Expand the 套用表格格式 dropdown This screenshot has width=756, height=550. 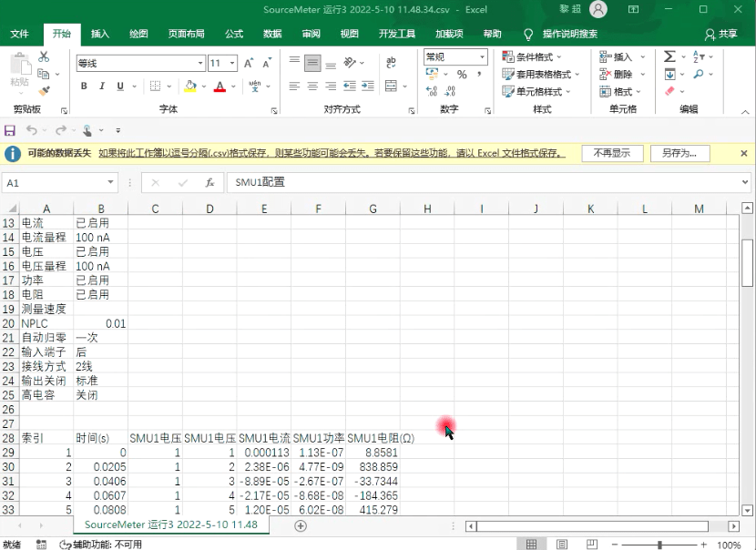pos(577,75)
